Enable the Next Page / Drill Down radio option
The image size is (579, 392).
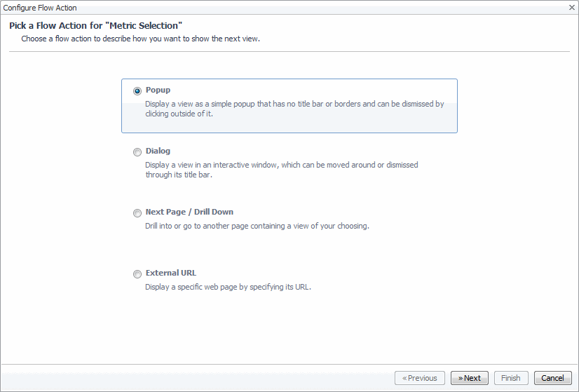pyautogui.click(x=137, y=212)
